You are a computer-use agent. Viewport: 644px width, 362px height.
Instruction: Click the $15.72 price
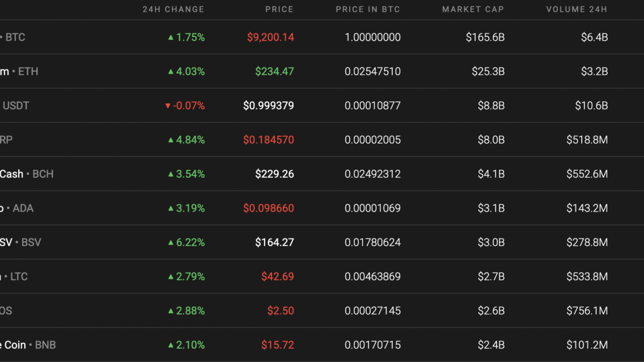point(277,345)
